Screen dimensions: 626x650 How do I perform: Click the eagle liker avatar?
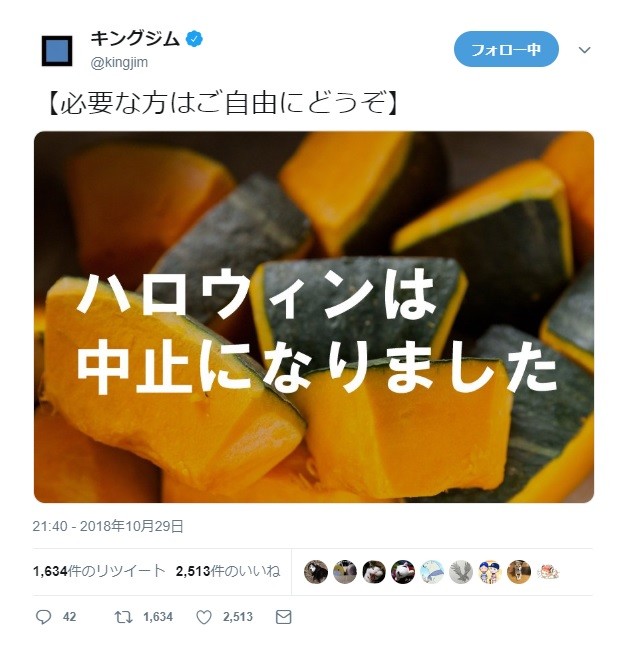click(461, 572)
